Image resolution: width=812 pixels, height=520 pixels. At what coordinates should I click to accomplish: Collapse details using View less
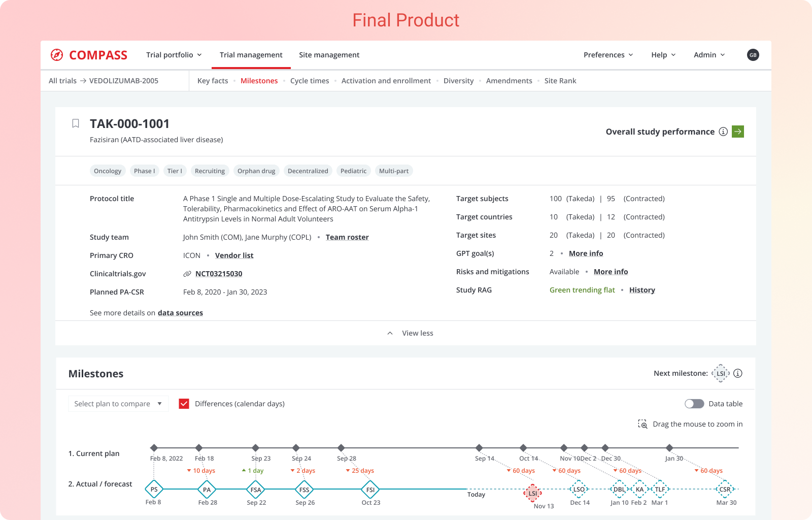(417, 333)
